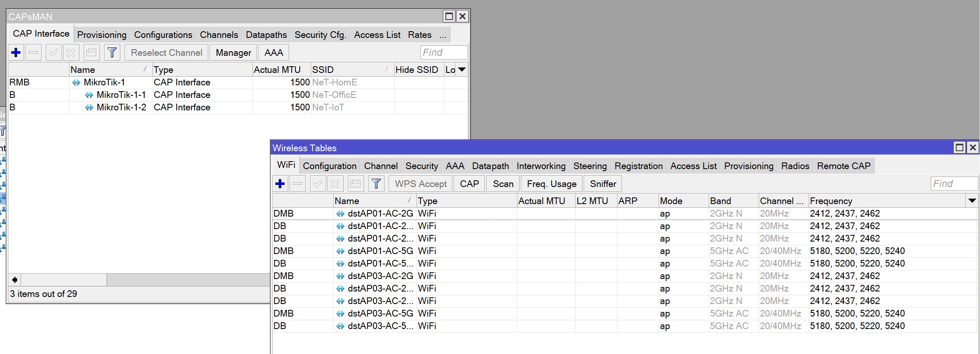The image size is (980, 354).
Task: Maximize the Wireless Tables window
Action: tap(960, 147)
